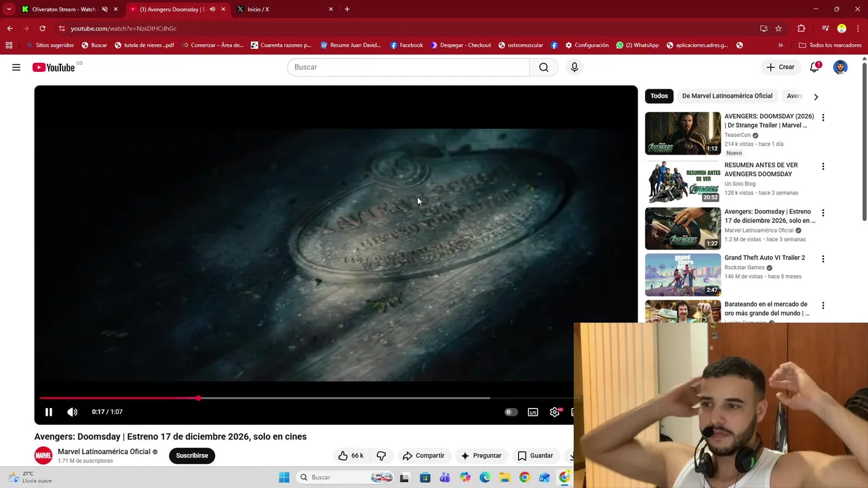Screen dimensions: 868x488
Task: Open the Dr Strange Trailer video thumbnail
Action: tap(683, 134)
